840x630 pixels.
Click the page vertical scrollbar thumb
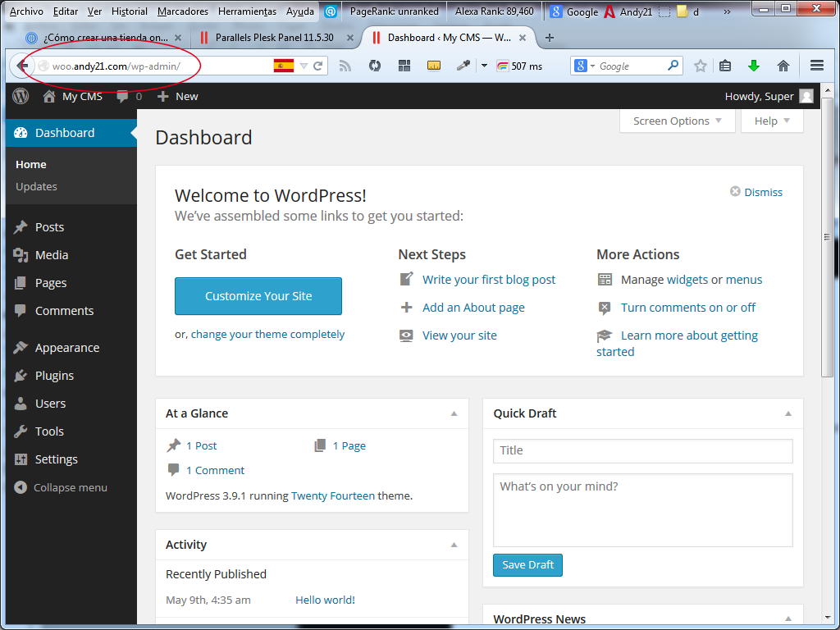click(827, 237)
